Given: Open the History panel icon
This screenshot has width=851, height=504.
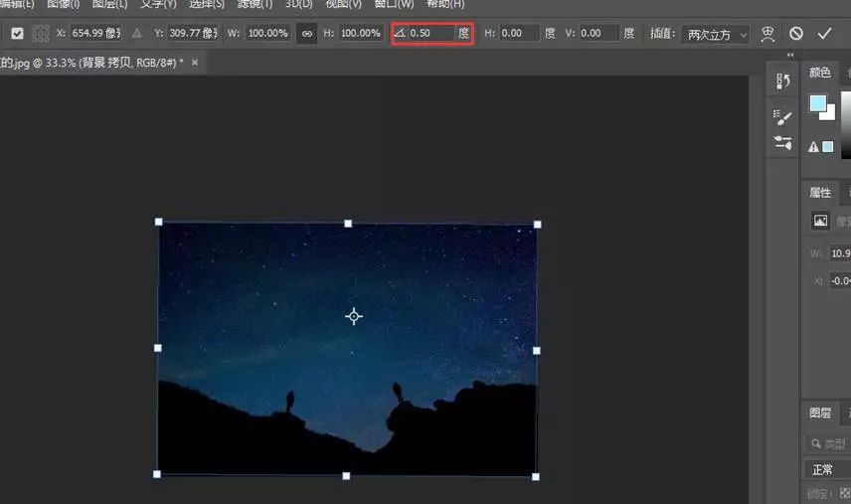Looking at the screenshot, I should [x=782, y=82].
